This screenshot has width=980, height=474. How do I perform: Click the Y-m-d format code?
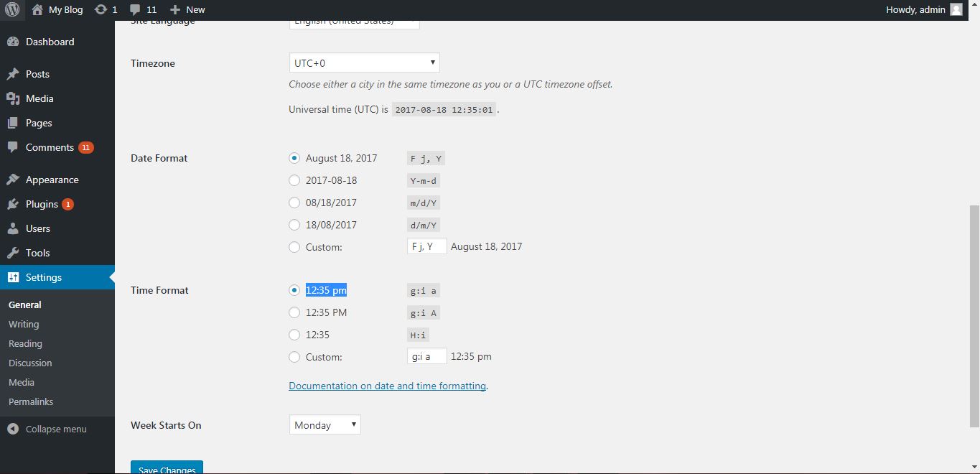424,181
